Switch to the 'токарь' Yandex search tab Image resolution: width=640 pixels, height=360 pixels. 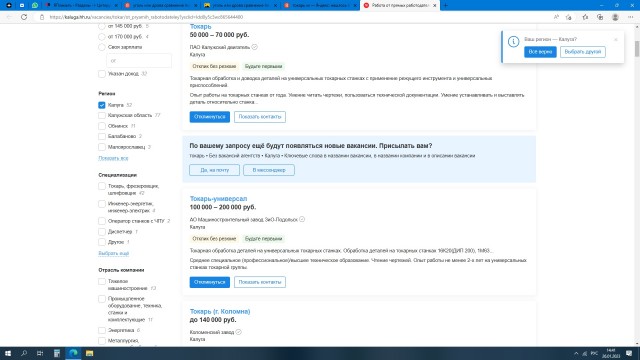point(320,5)
